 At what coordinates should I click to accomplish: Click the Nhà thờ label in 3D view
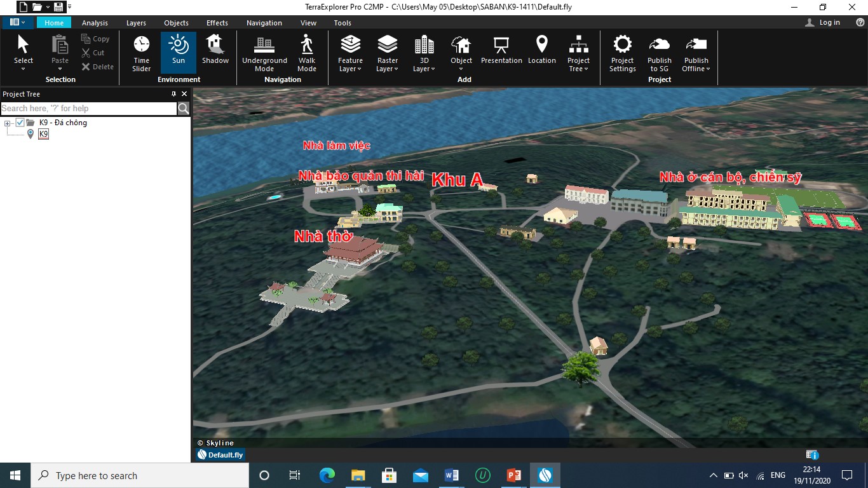coord(323,236)
